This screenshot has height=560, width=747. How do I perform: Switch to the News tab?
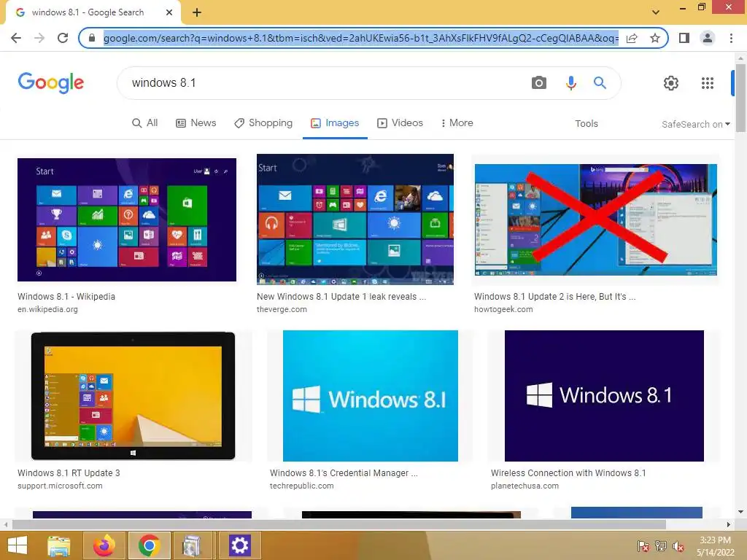click(196, 122)
